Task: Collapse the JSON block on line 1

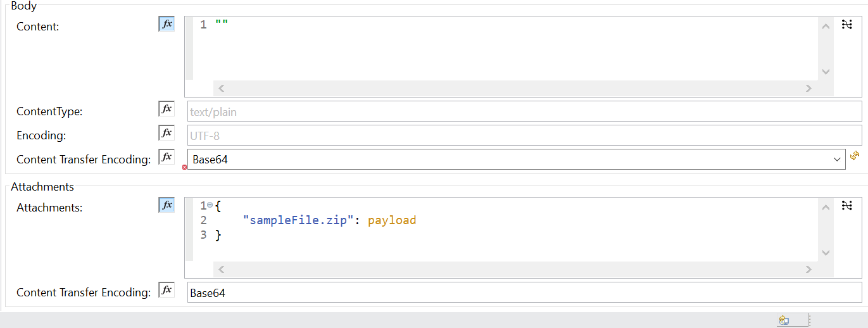Action: pyautogui.click(x=210, y=205)
